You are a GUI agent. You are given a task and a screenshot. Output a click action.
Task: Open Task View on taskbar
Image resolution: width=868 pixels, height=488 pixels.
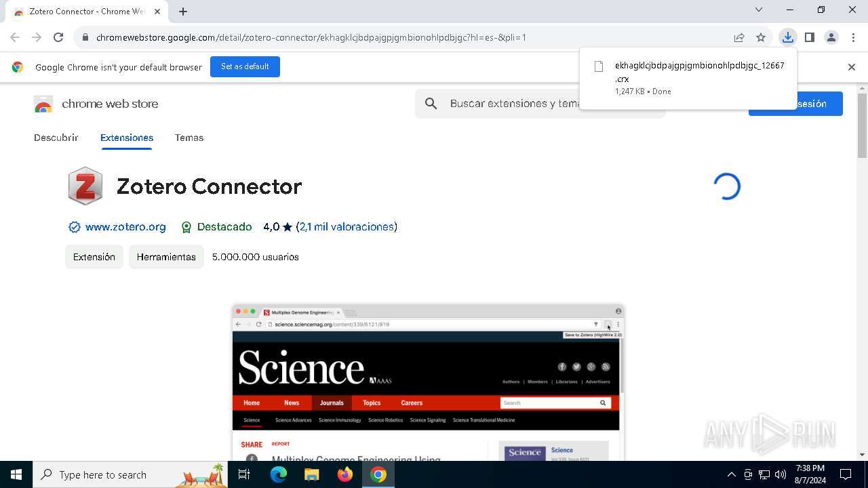point(245,474)
